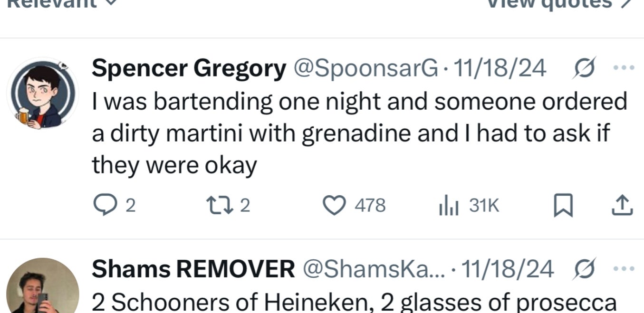Open Spencer Gregory's profile picture

coord(42,94)
